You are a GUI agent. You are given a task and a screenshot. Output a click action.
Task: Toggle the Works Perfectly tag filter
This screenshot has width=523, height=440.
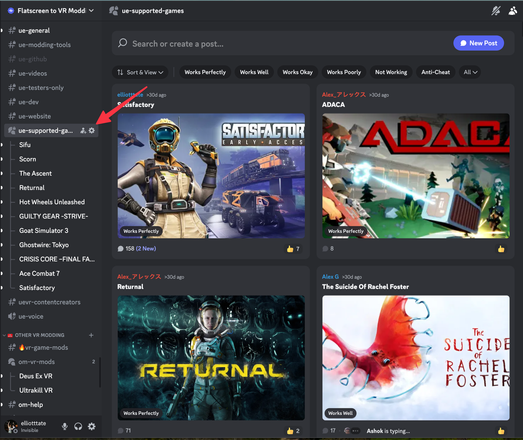[x=205, y=72]
